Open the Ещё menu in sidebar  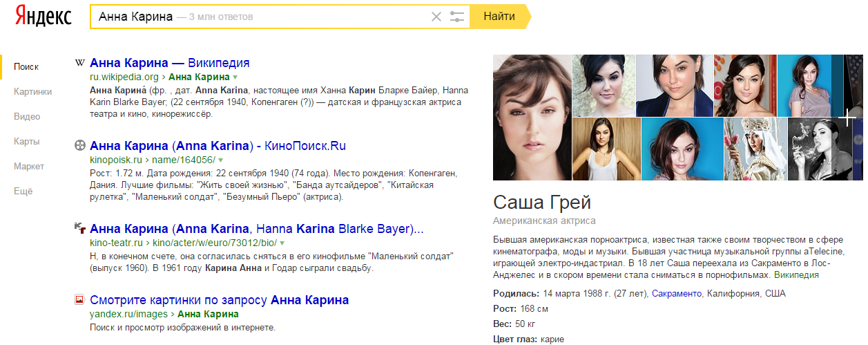23,192
